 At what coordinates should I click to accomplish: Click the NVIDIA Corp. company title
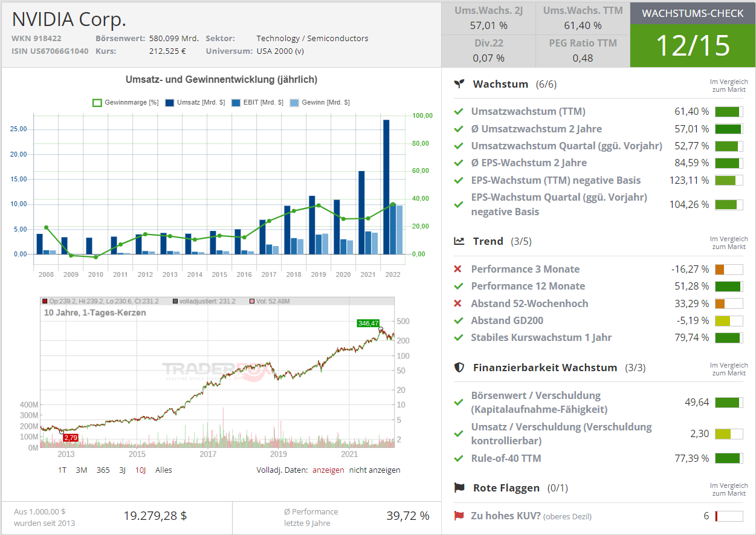pos(69,19)
